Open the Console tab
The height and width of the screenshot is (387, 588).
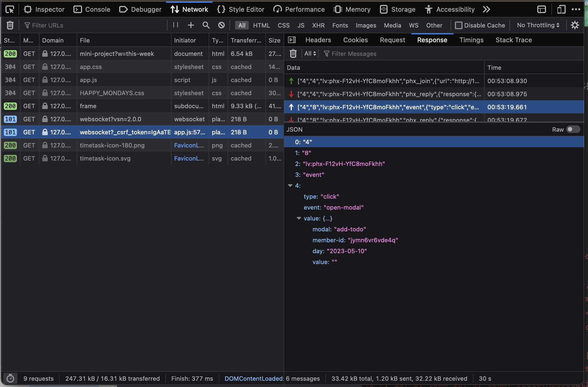pyautogui.click(x=92, y=9)
